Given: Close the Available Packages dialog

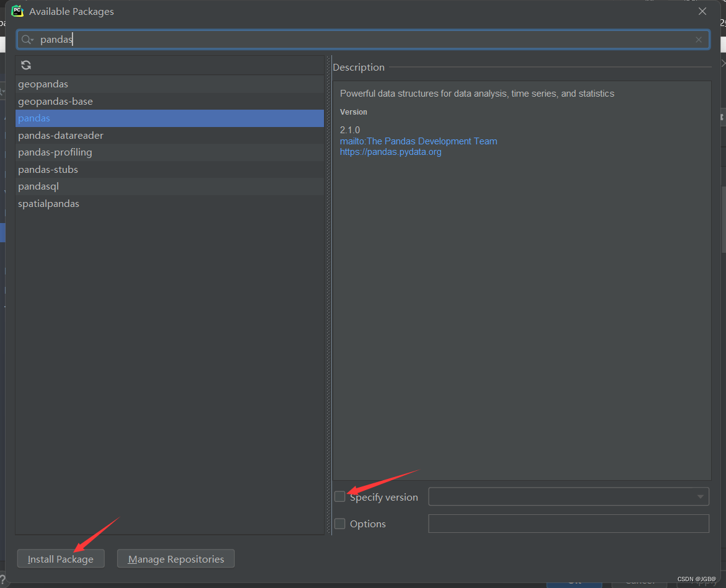Looking at the screenshot, I should (x=702, y=11).
